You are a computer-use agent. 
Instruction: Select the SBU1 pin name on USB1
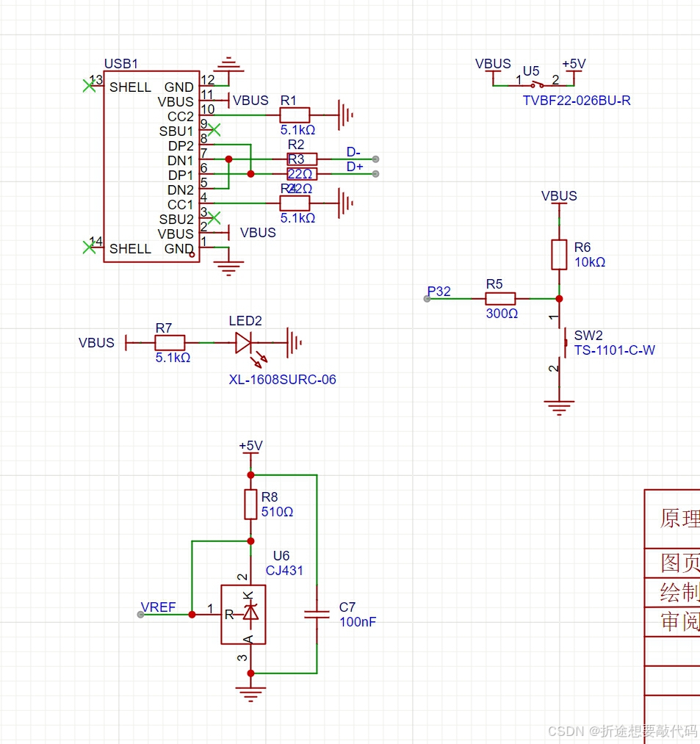click(176, 131)
